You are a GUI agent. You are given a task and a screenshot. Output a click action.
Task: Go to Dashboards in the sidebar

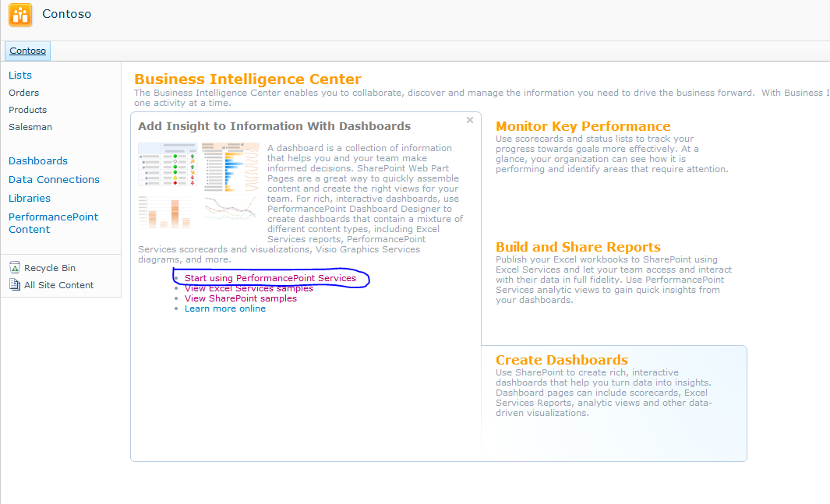38,160
